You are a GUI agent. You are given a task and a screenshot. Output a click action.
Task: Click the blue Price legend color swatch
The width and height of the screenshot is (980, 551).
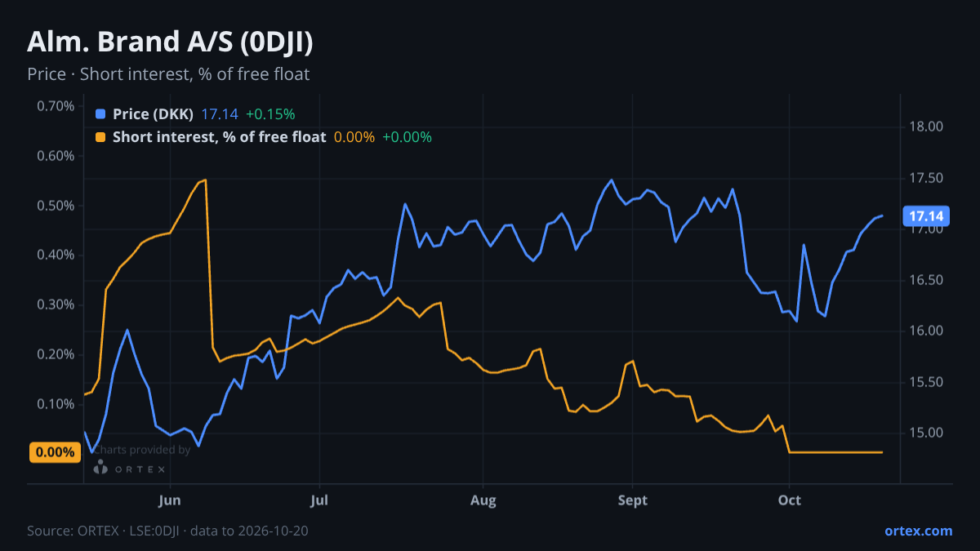(100, 114)
